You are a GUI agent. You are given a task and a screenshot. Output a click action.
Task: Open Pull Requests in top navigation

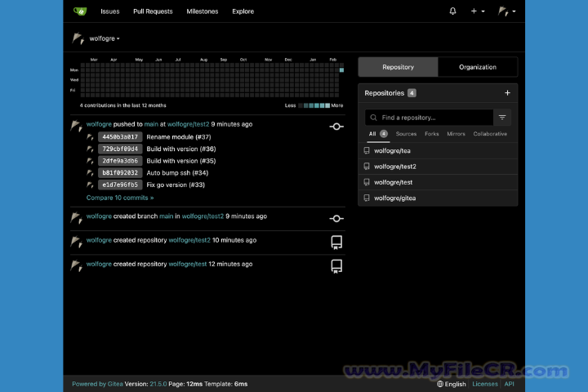pyautogui.click(x=153, y=11)
